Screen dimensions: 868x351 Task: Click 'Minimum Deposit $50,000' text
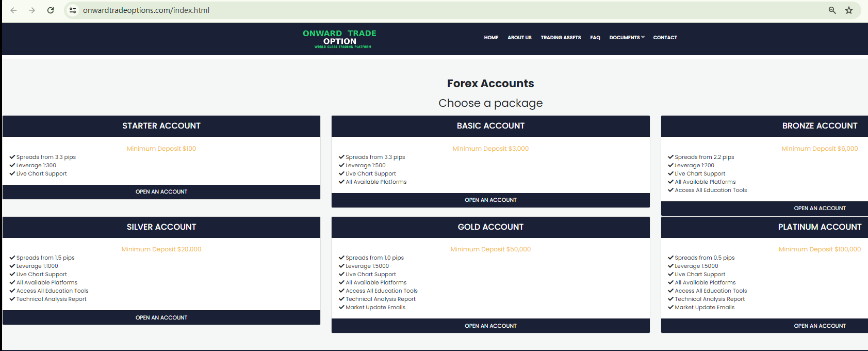[490, 249]
